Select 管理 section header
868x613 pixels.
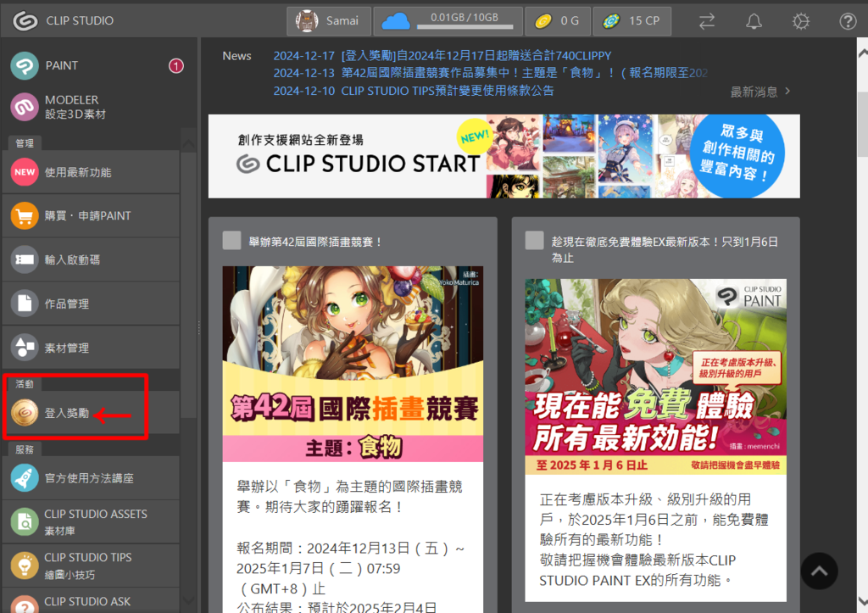point(25,143)
